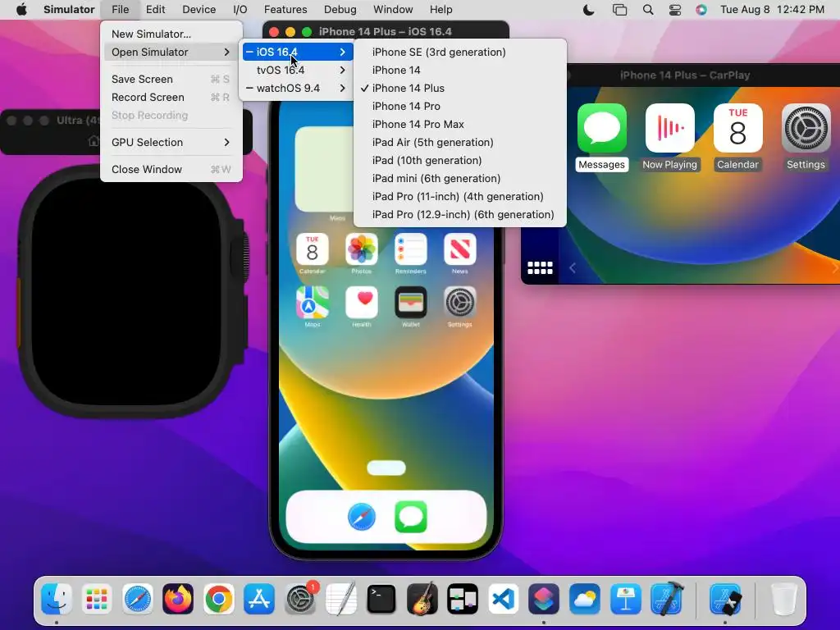840x630 pixels.
Task: Open Spotlight search in menu bar
Action: 648,10
